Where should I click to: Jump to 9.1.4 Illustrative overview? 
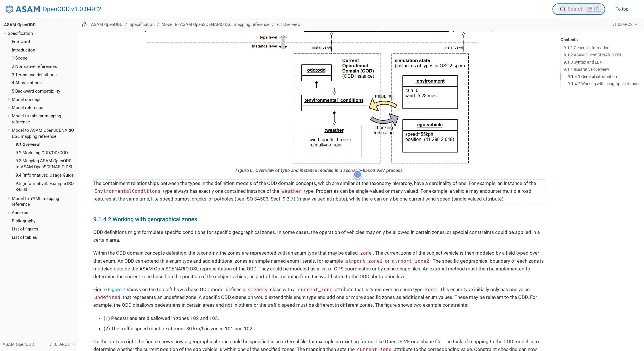click(x=586, y=69)
